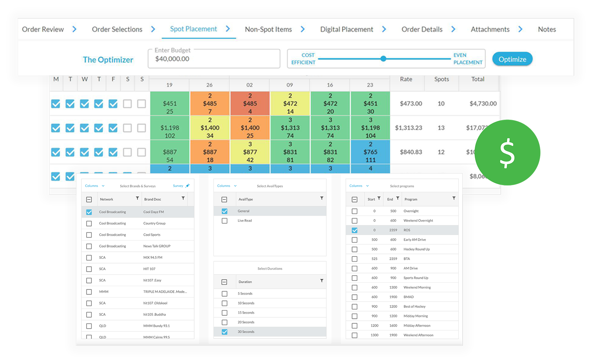592x364 pixels.
Task: Open Columns dropdown in Select programs panel
Action: pyautogui.click(x=359, y=186)
